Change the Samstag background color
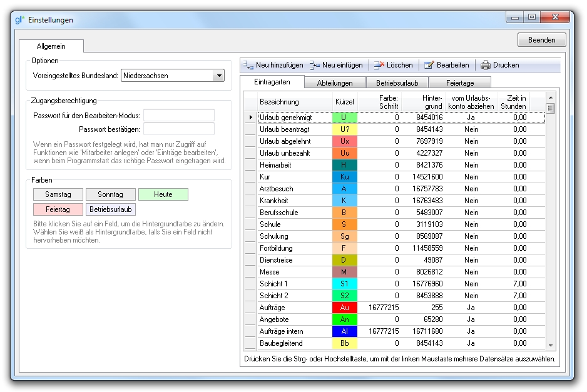This screenshot has height=392, width=587. tap(58, 194)
